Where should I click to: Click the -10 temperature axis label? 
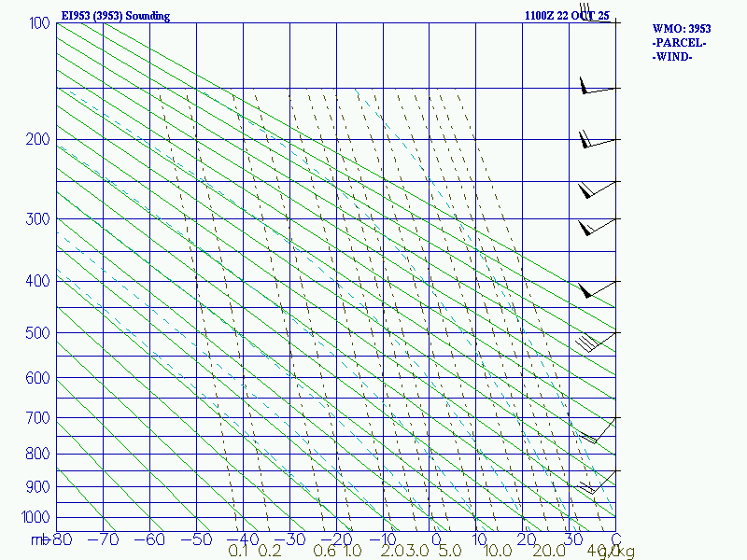383,539
